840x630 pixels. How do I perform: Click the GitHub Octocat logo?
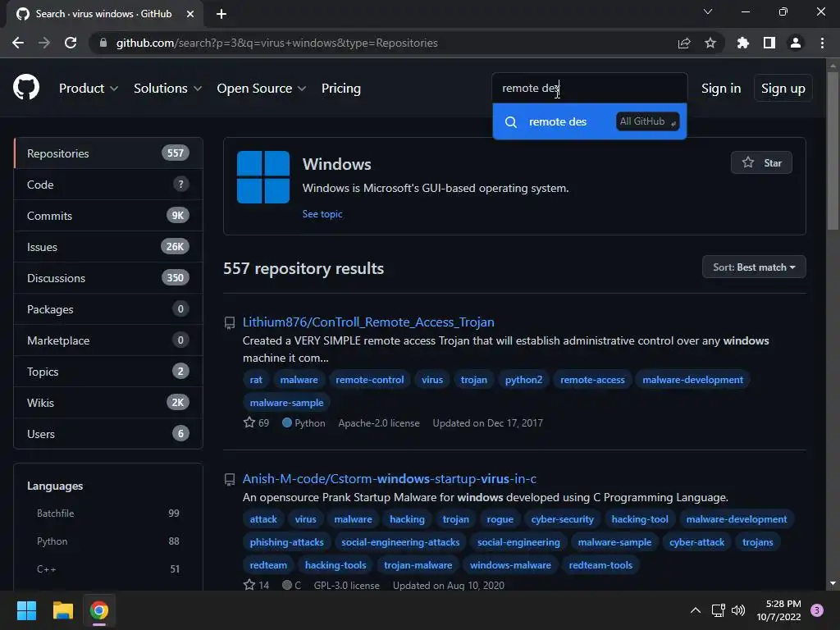[x=26, y=88]
